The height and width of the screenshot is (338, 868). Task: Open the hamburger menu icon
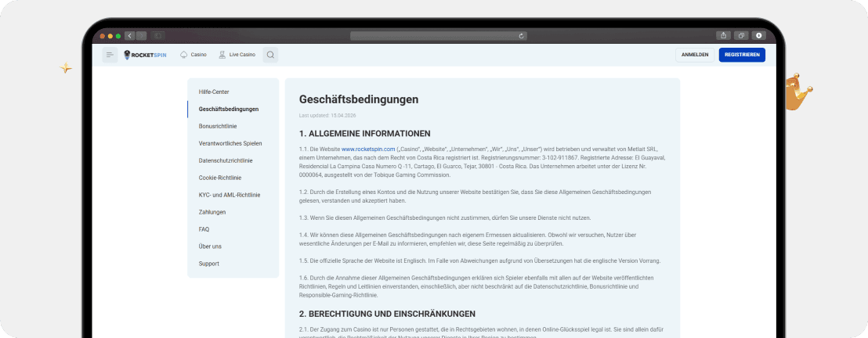click(110, 55)
